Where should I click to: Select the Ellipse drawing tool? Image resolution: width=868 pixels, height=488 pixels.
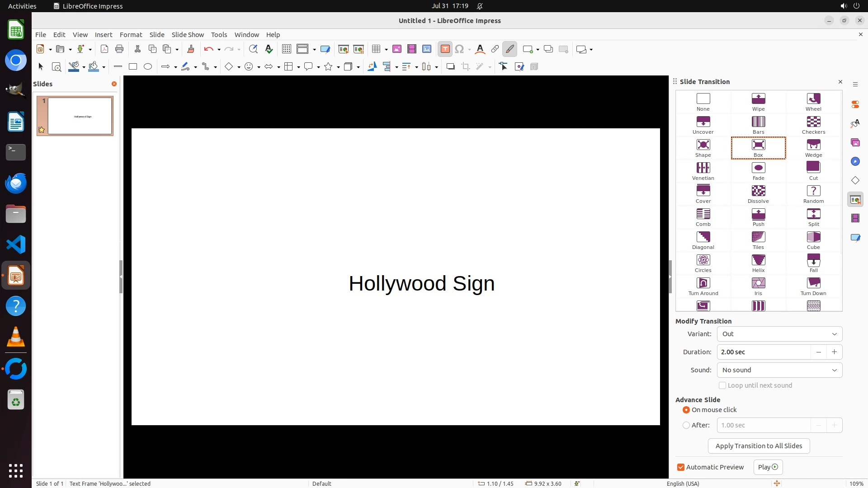[148, 67]
